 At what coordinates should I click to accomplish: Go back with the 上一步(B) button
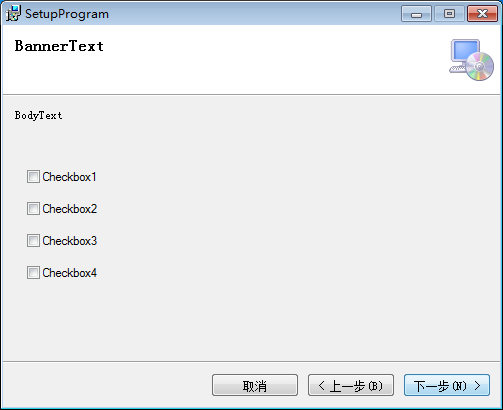click(x=351, y=385)
